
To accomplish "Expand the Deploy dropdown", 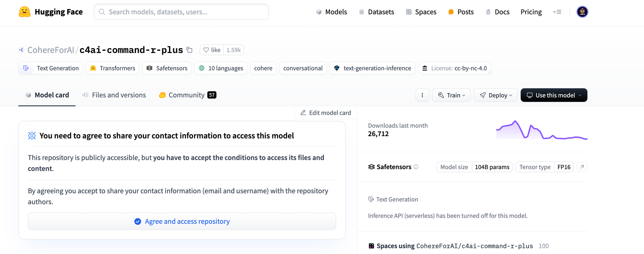I will click(x=496, y=95).
